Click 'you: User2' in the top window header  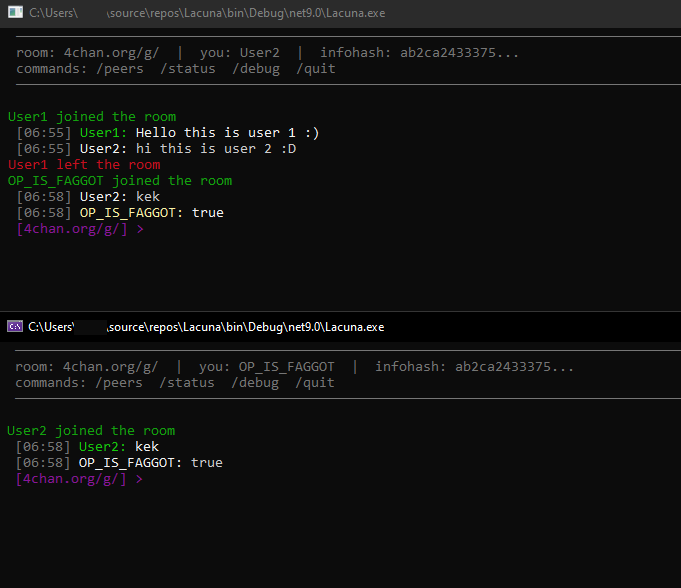coord(239,53)
